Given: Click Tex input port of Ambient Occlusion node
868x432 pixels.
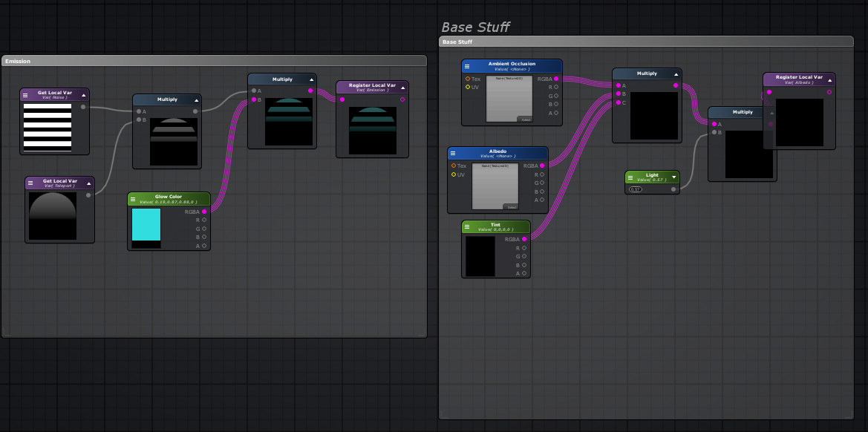Looking at the screenshot, I should pyautogui.click(x=468, y=79).
